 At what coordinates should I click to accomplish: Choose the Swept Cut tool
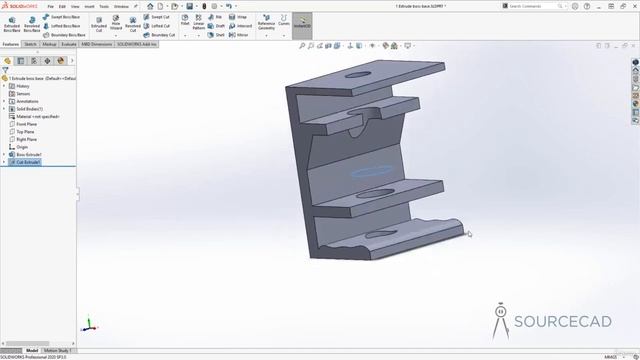point(156,17)
